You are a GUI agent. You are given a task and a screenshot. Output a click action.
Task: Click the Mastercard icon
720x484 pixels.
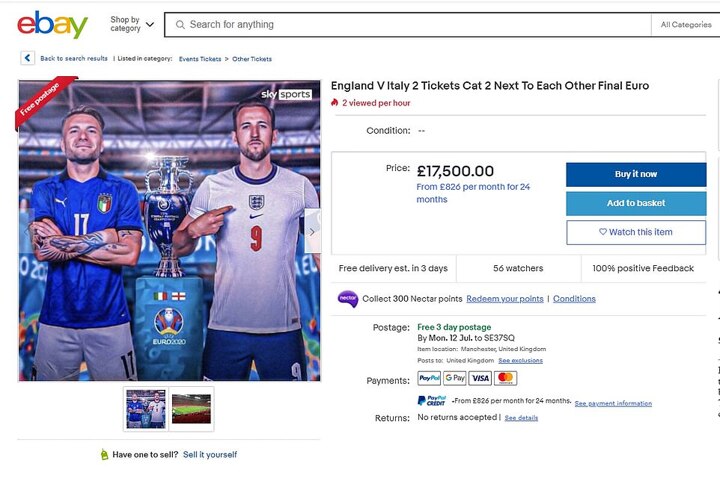click(x=506, y=378)
